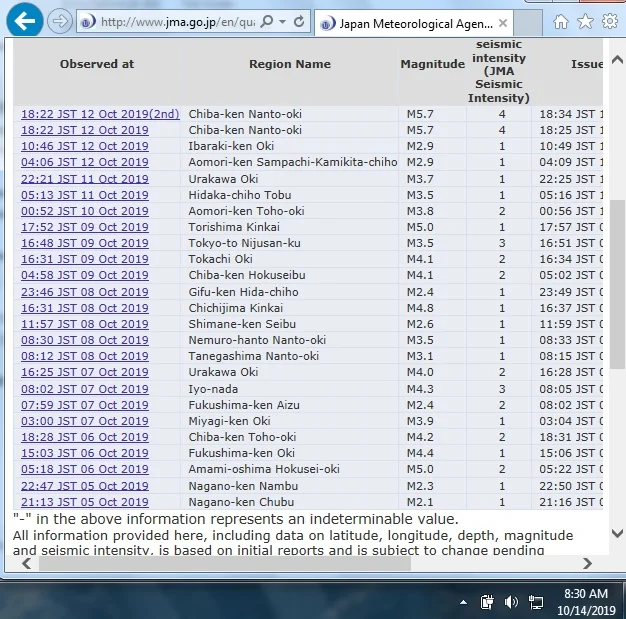626x619 pixels.
Task: Show hidden tray icons arrow
Action: point(463,602)
